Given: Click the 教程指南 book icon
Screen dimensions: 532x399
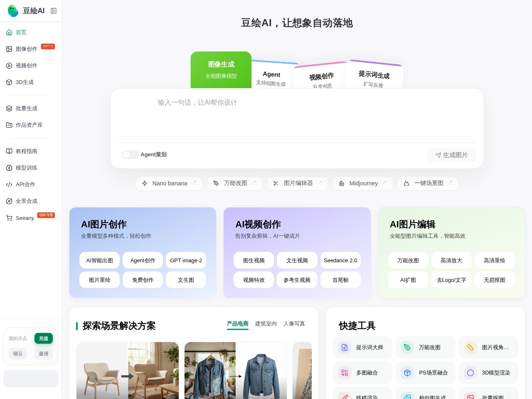Looking at the screenshot, I should coord(9,151).
